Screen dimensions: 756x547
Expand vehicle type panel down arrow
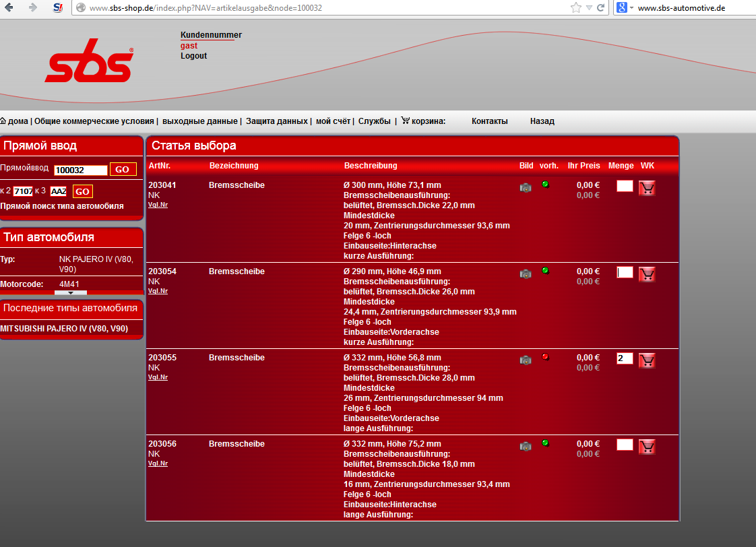[71, 293]
